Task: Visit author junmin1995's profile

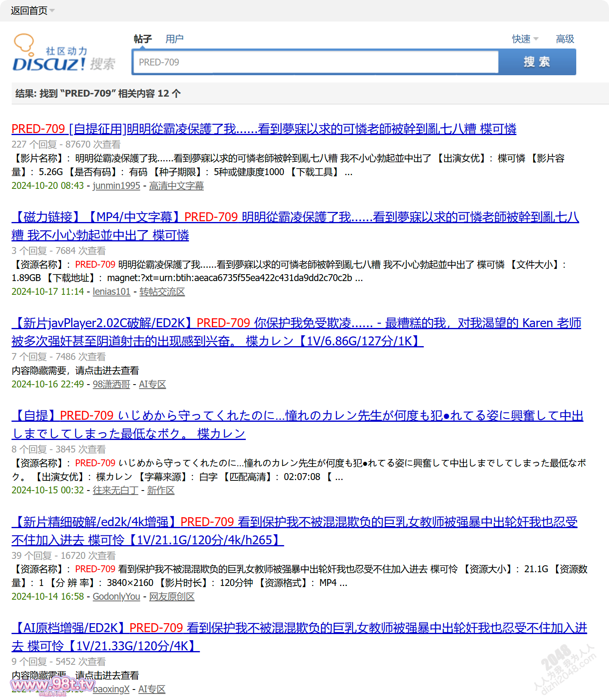Action: pyautogui.click(x=116, y=186)
